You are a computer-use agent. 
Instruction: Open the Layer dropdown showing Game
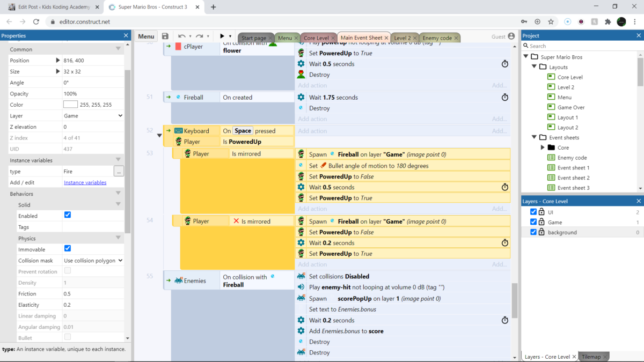93,116
